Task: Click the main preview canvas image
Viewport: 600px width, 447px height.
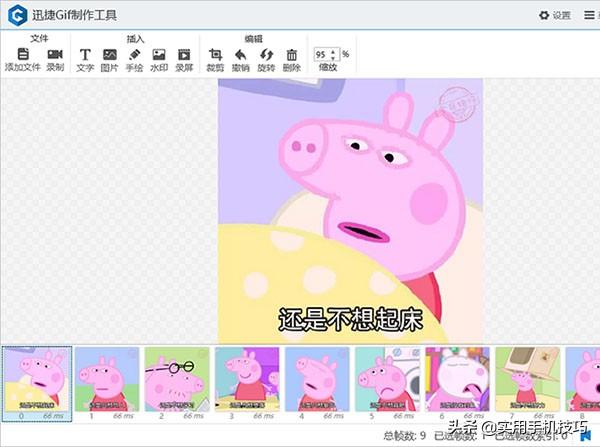Action: pyautogui.click(x=351, y=211)
